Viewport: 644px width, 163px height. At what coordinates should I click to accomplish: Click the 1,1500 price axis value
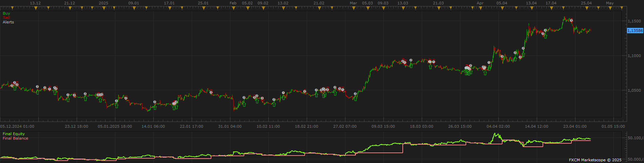(634, 21)
